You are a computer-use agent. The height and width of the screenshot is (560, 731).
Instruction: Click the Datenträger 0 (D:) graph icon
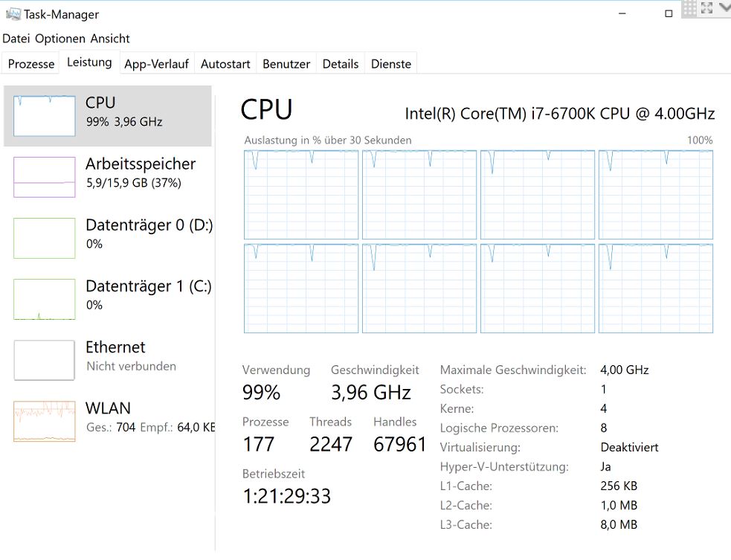[45, 238]
